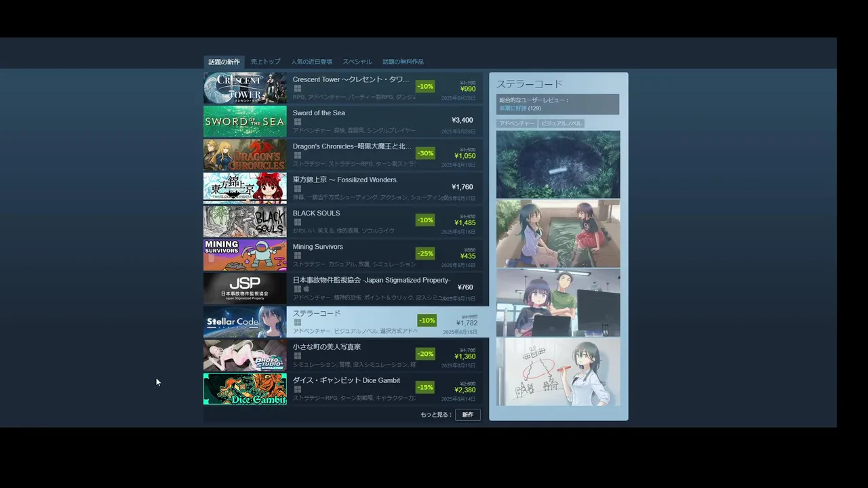Open the 売上トップ tab
This screenshot has width=868, height=488.
point(265,62)
